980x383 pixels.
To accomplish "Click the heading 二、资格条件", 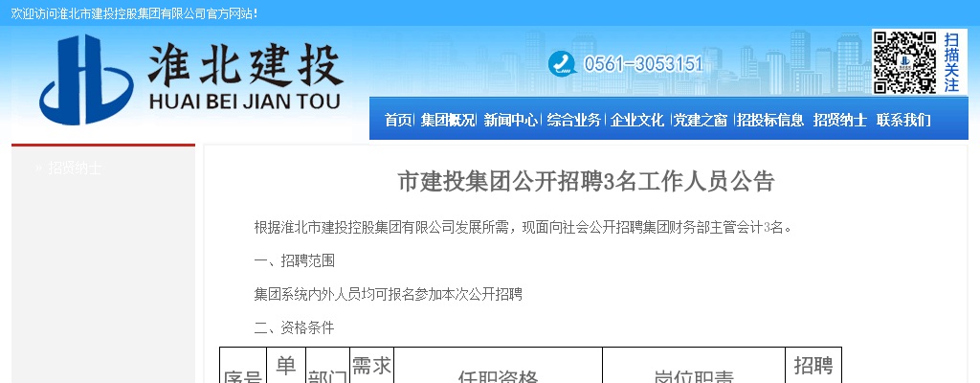I will (295, 327).
